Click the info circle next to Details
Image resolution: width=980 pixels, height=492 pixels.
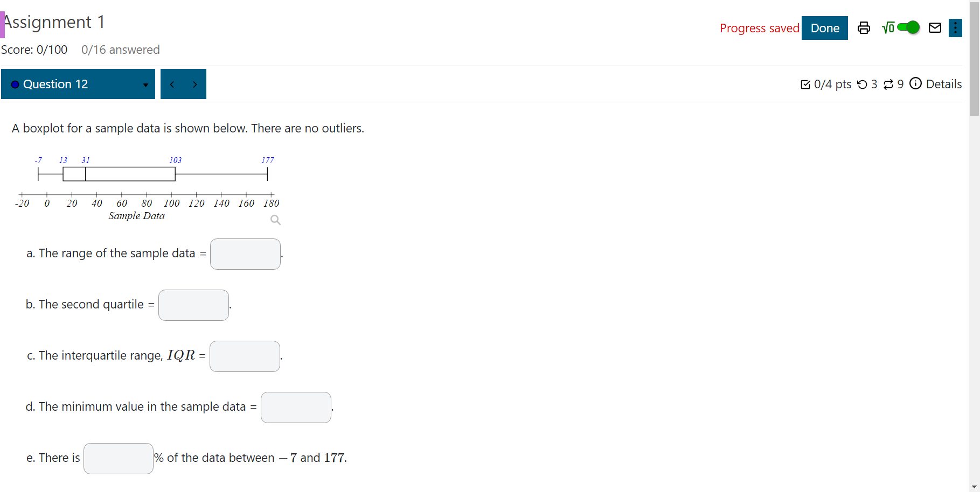[916, 84]
